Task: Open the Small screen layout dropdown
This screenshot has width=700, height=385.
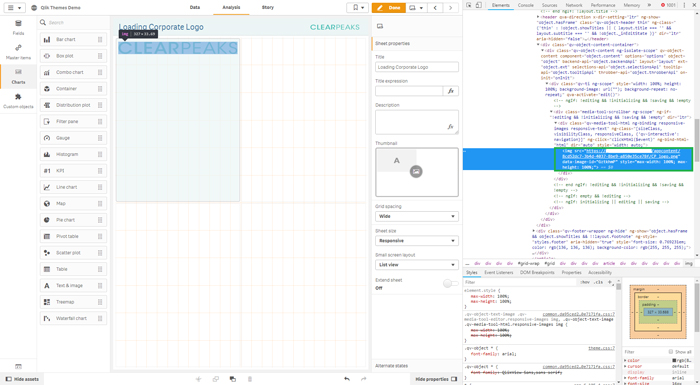Action: point(417,265)
